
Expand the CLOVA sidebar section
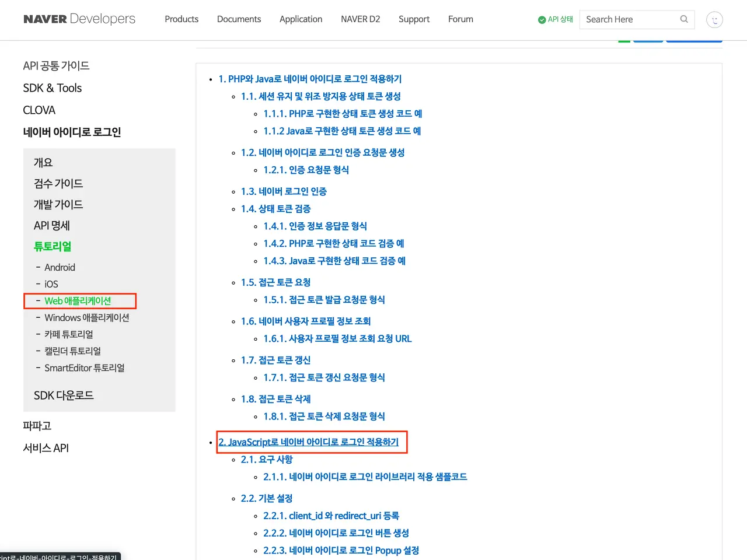click(x=39, y=110)
